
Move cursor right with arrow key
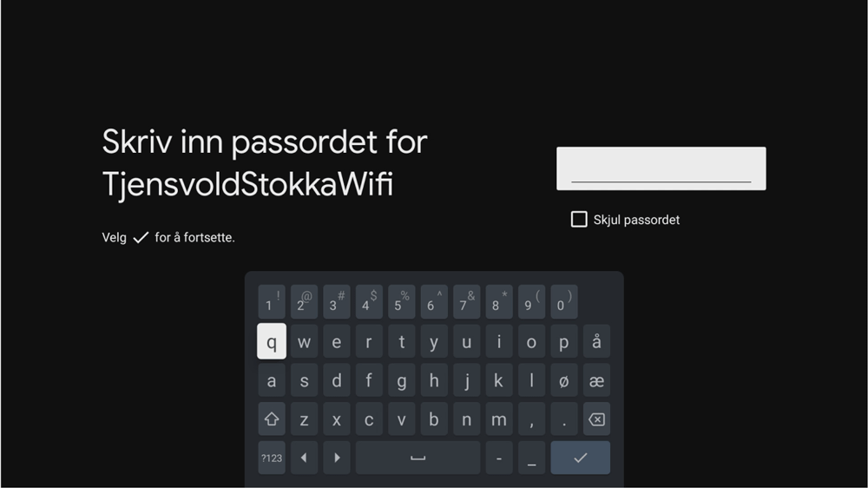click(337, 458)
